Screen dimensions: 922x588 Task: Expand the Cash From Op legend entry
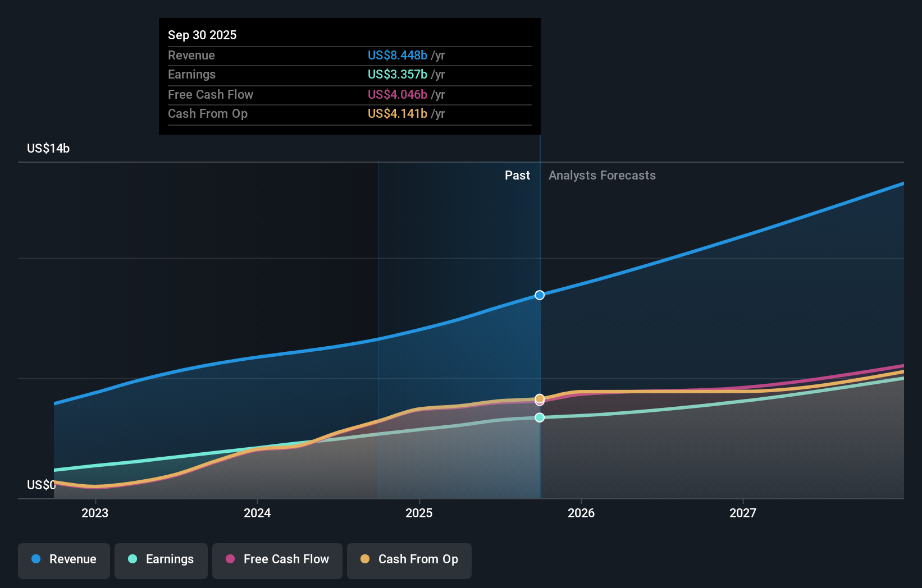(x=409, y=559)
